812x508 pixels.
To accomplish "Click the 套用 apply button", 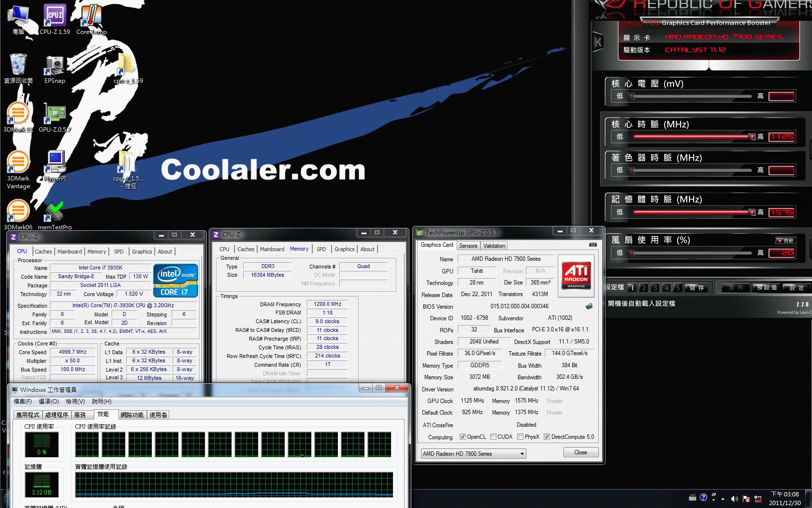I will tap(736, 288).
